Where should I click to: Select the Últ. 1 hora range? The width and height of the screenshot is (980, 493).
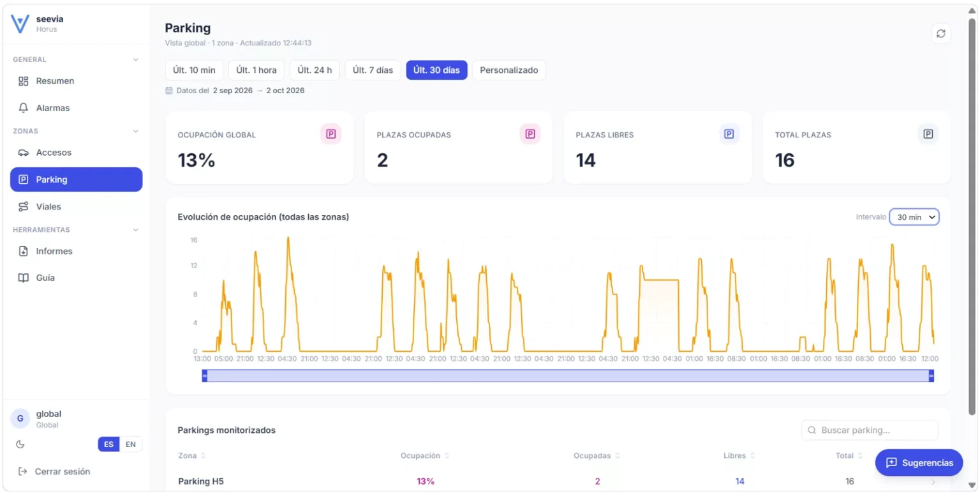256,70
